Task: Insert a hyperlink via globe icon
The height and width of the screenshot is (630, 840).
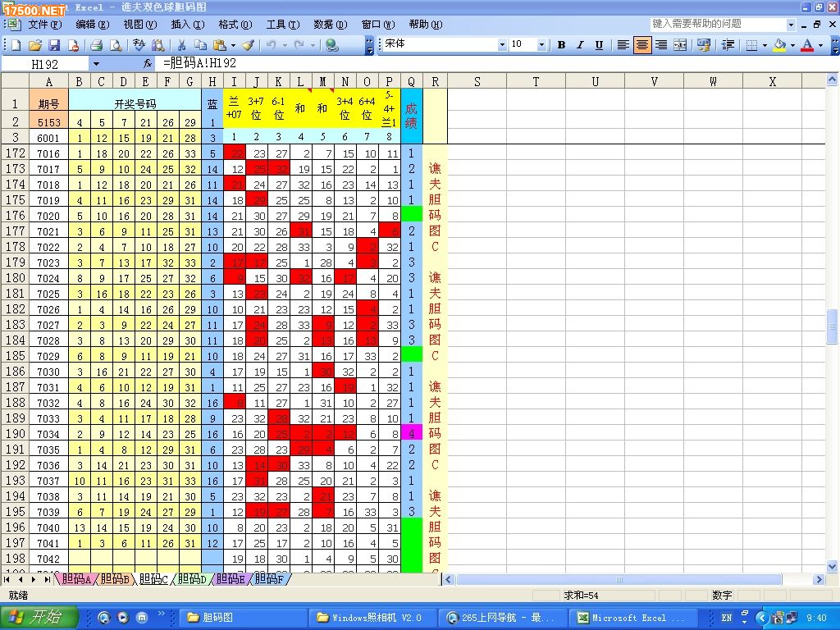Action: pos(332,46)
